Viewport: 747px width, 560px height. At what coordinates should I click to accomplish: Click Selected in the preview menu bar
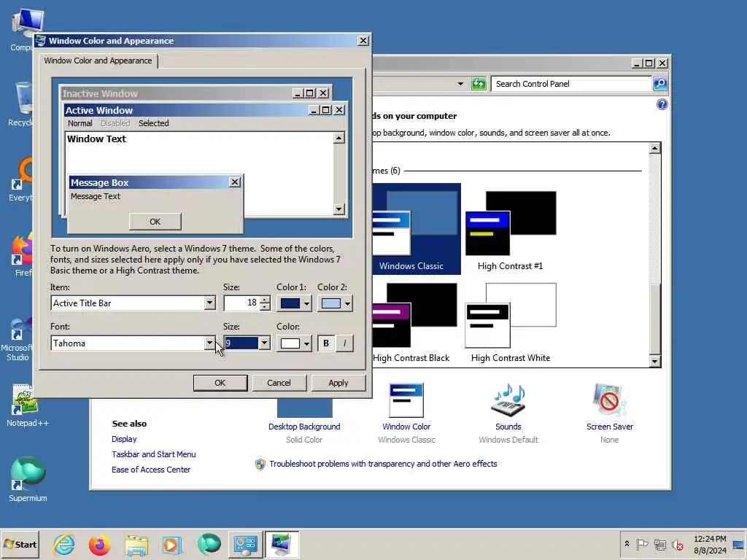[153, 123]
